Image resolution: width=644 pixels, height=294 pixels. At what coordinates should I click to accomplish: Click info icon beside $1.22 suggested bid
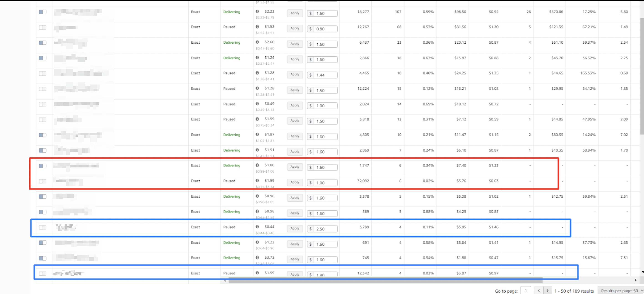[x=257, y=242]
